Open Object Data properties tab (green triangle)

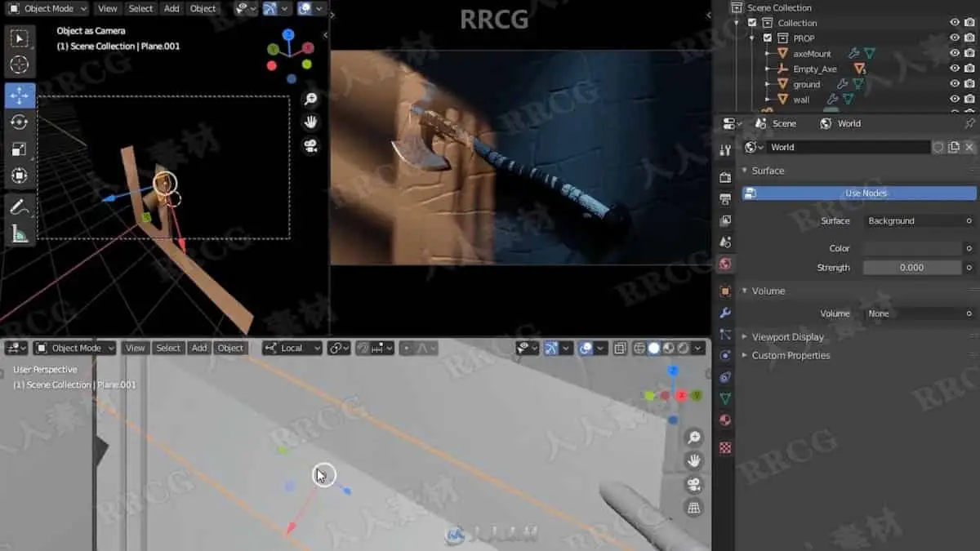(724, 398)
